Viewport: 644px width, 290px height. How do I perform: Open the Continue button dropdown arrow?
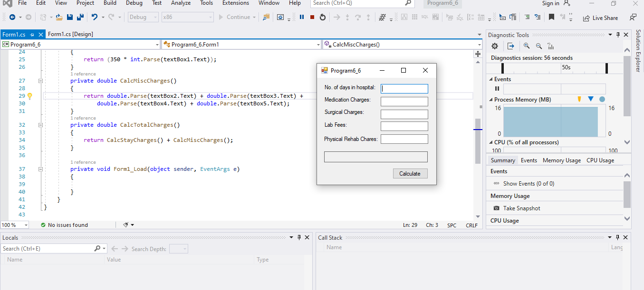pyautogui.click(x=254, y=18)
